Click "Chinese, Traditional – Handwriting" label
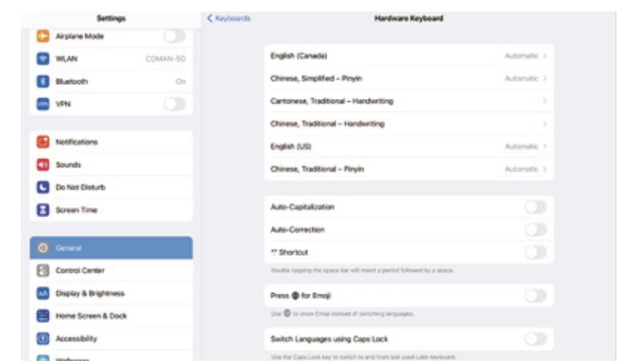 point(327,124)
